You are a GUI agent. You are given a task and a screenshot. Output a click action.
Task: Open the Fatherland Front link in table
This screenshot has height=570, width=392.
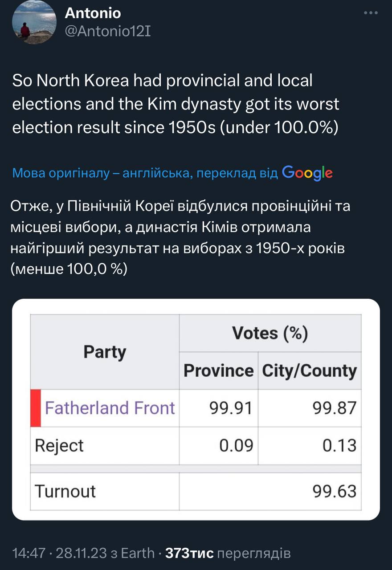pos(110,408)
